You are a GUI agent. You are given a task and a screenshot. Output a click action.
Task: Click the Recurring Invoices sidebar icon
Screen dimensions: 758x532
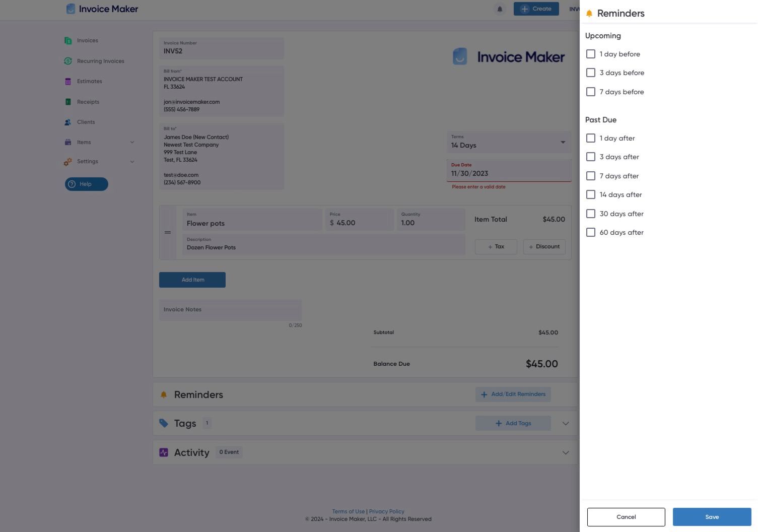coord(68,61)
